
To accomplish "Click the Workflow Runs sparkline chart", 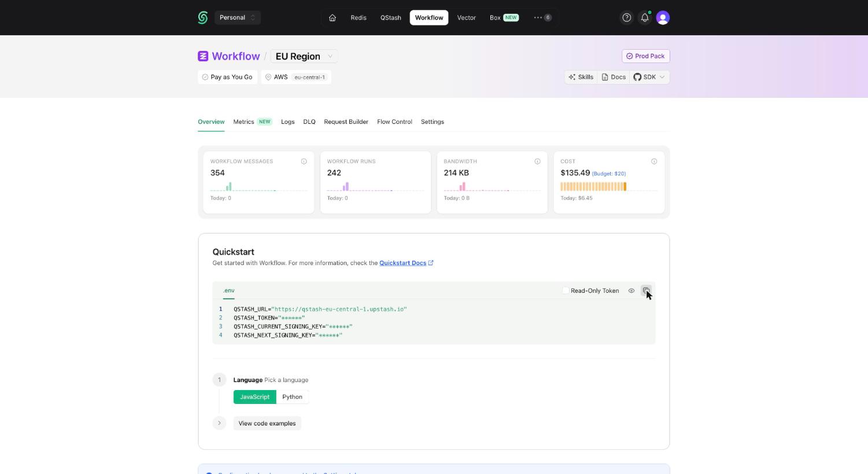I will [375, 186].
